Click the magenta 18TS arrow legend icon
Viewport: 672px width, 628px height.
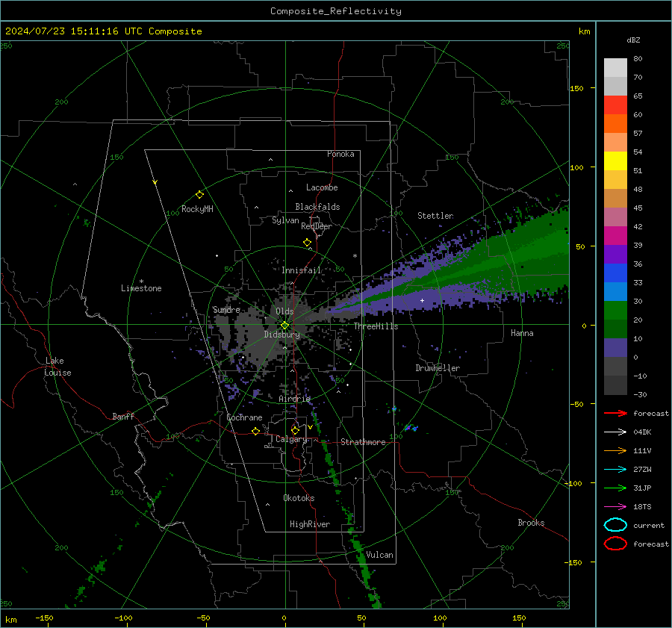[x=615, y=507]
